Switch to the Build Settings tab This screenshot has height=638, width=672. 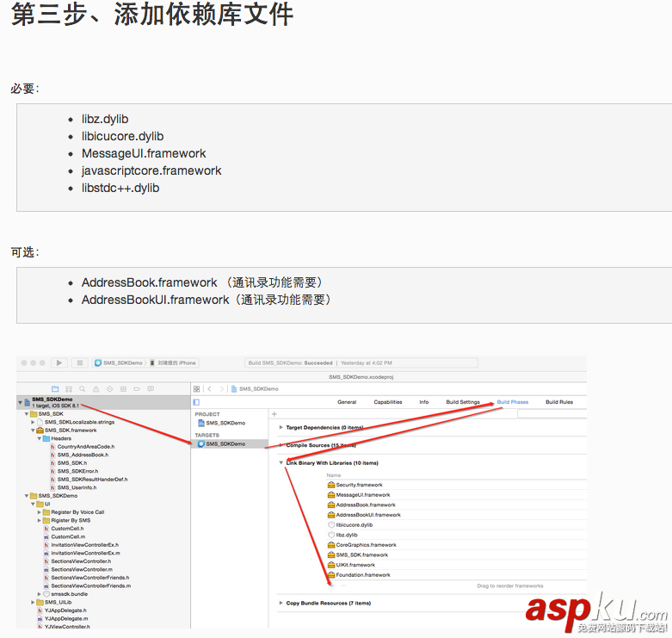pos(463,402)
